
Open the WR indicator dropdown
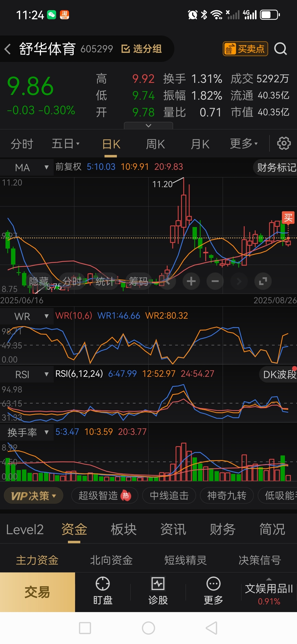[x=27, y=316]
